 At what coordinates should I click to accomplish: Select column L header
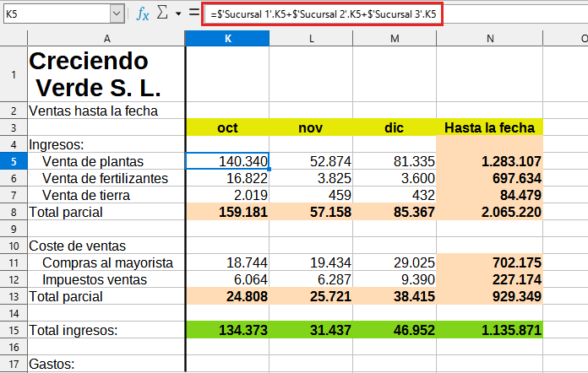[311, 39]
